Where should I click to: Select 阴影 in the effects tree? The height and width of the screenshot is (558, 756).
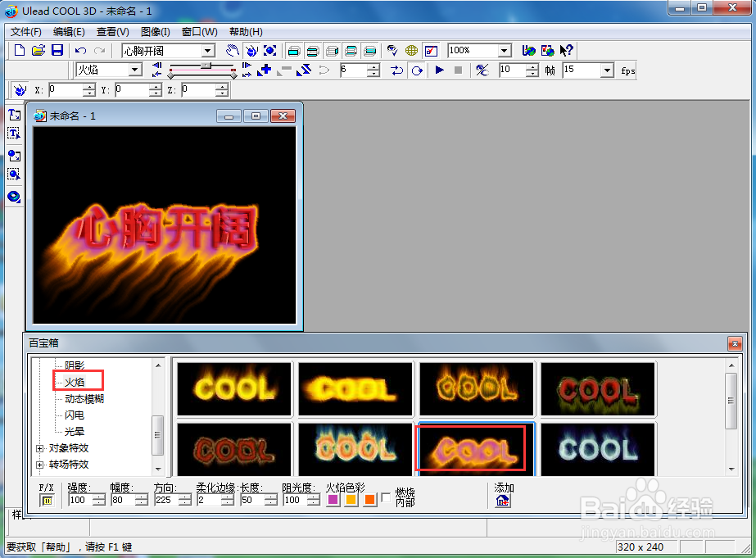pos(75,365)
